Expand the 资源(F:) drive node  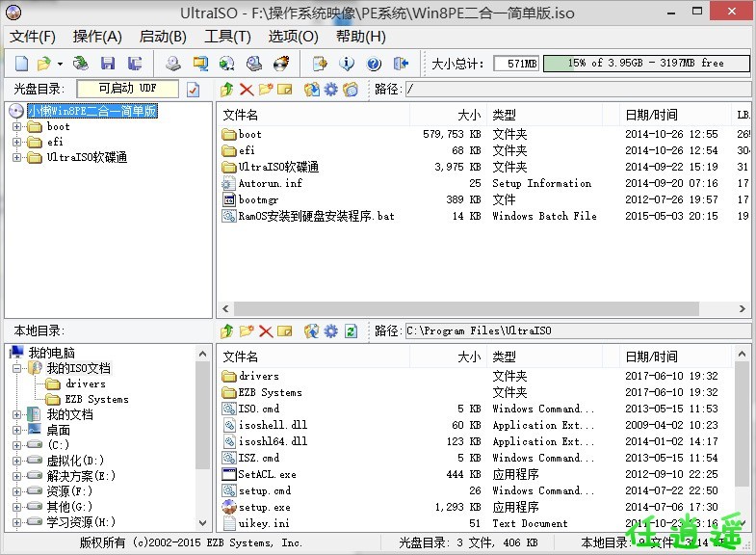click(17, 491)
